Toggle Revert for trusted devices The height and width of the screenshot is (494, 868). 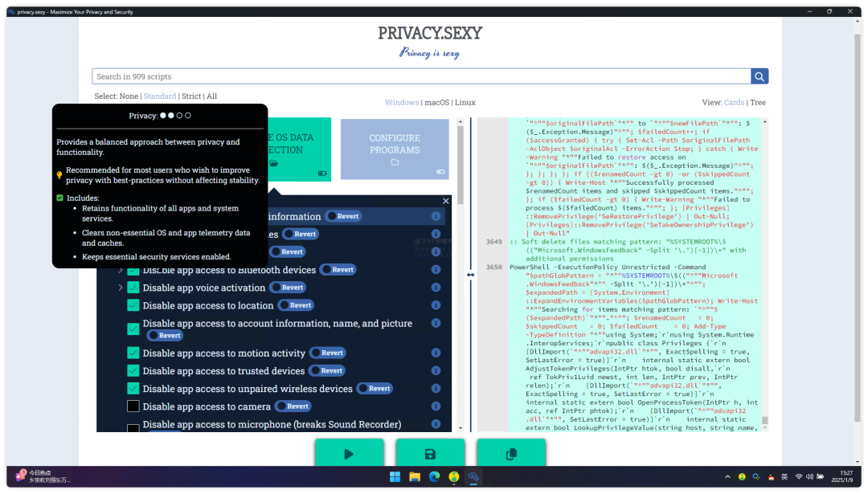point(327,370)
